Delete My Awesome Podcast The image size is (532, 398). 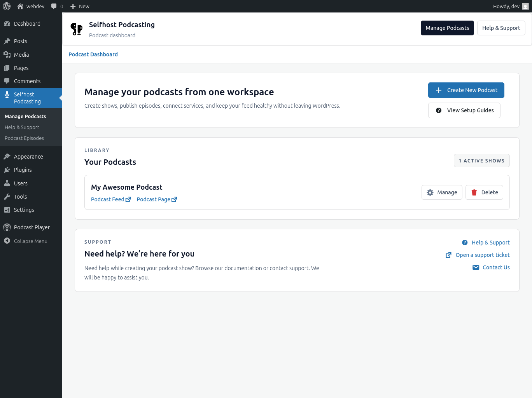point(484,192)
